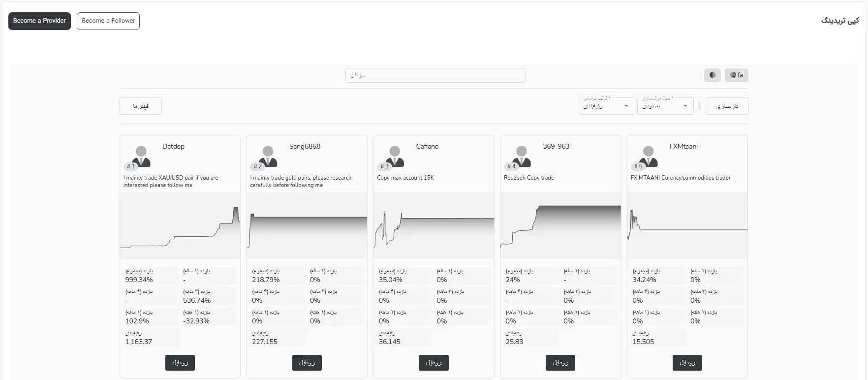Click the refresh button beside sort options
The width and height of the screenshot is (868, 380).
726,106
